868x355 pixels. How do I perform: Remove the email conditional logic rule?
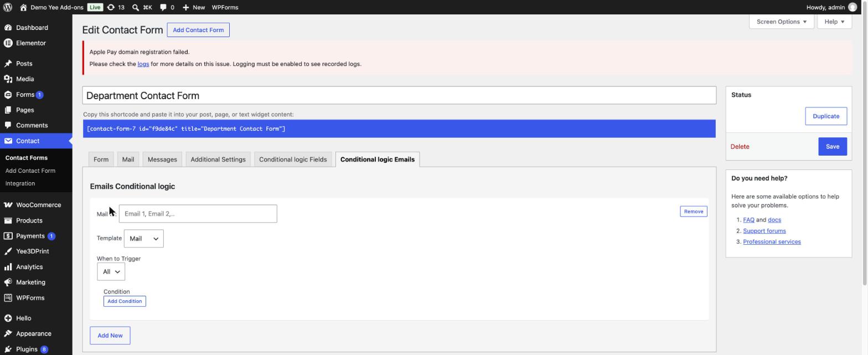coord(693,212)
